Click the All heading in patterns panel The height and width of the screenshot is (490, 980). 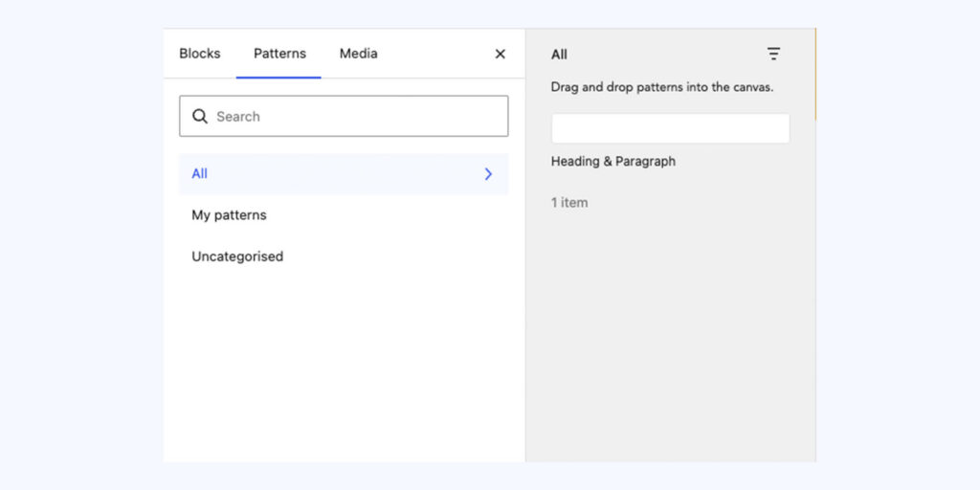coord(559,55)
